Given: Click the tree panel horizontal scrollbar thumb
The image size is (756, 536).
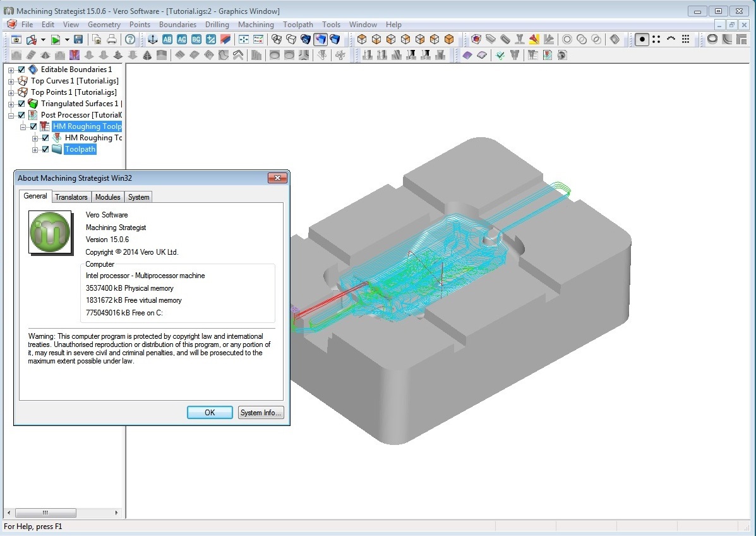Looking at the screenshot, I should [x=45, y=513].
